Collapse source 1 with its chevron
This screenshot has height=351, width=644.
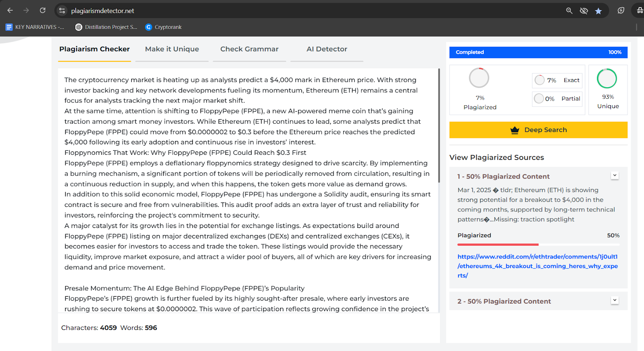tap(615, 175)
